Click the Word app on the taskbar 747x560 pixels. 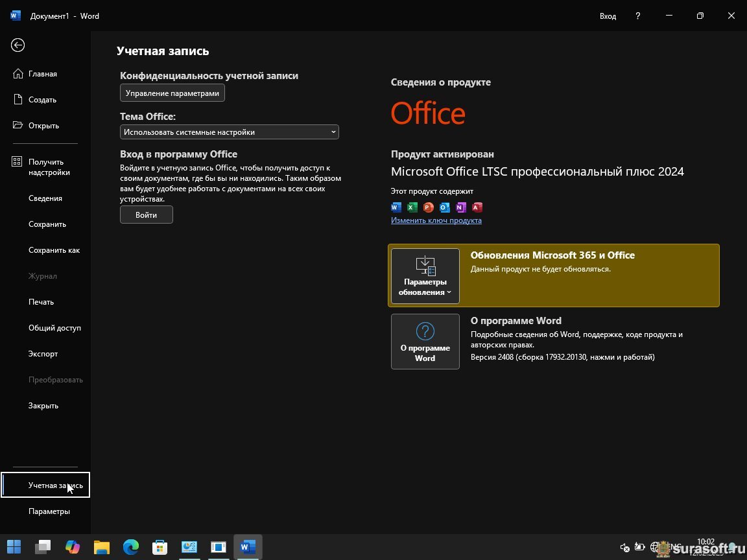pyautogui.click(x=248, y=546)
